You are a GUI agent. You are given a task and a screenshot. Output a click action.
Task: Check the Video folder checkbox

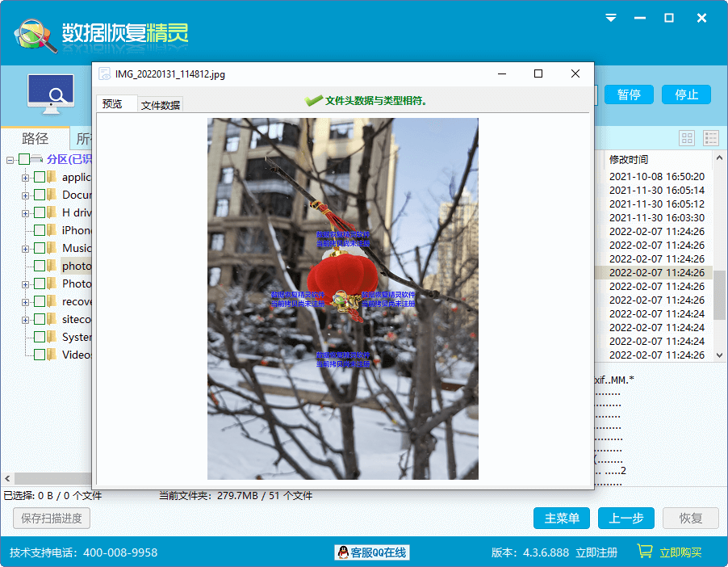[40, 355]
